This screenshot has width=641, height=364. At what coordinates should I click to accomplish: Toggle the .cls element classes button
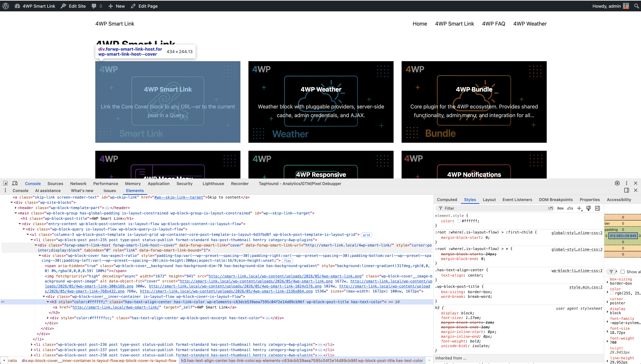click(570, 208)
